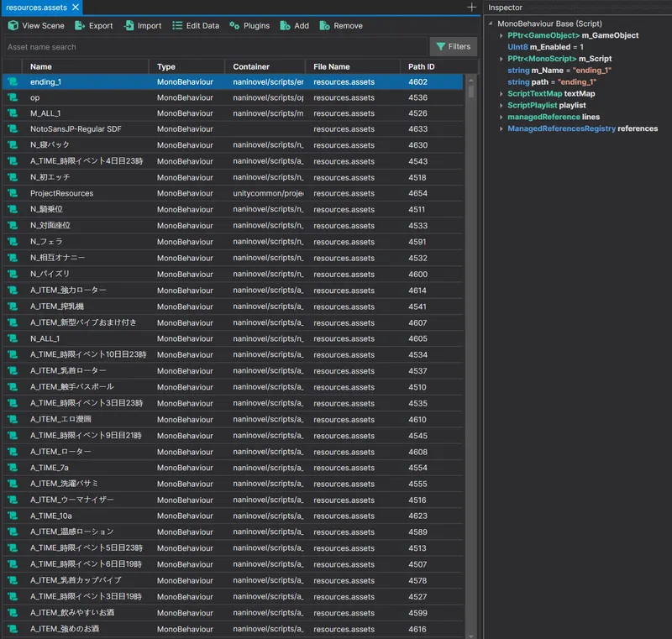Expand the ScriptPlaylist playlist node
This screenshot has height=639, width=672.
501,105
